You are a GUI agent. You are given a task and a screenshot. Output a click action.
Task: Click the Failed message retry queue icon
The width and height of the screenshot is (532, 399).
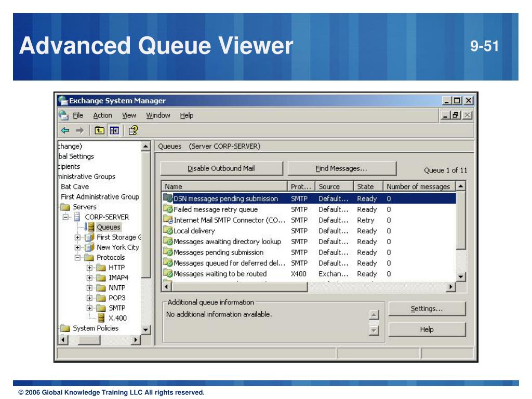pyautogui.click(x=168, y=209)
